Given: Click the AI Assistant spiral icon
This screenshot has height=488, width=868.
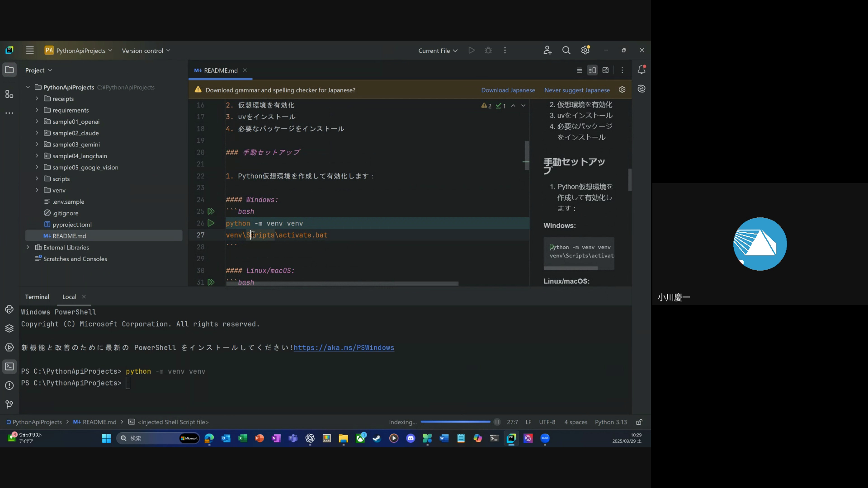Looking at the screenshot, I should point(642,89).
